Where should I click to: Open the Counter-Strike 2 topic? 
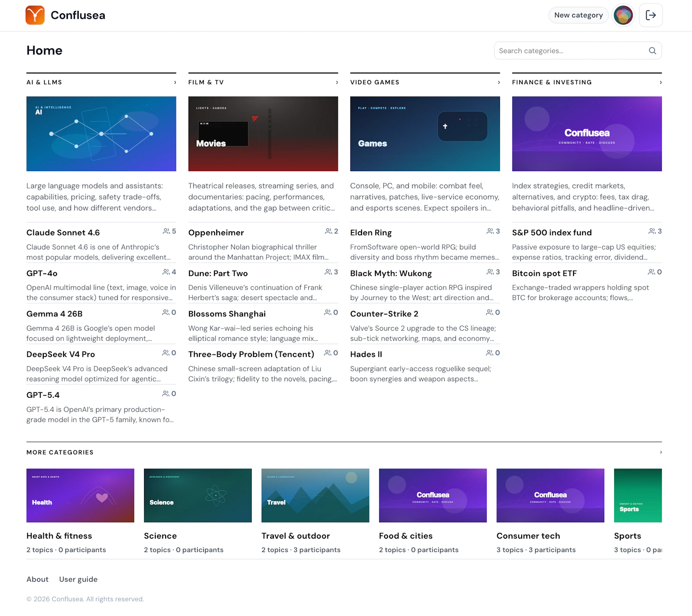pyautogui.click(x=384, y=314)
